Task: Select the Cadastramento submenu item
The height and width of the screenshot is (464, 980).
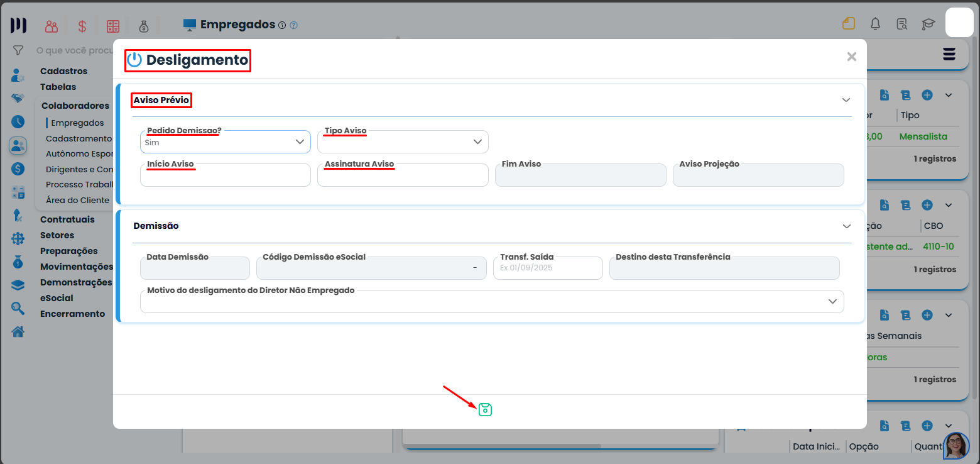Action: pyautogui.click(x=79, y=138)
